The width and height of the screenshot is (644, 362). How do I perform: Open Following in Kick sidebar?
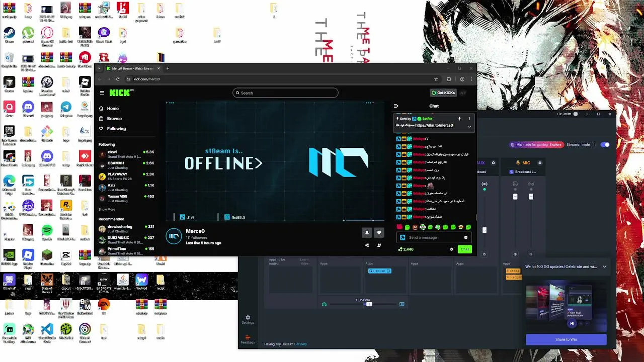point(112,129)
